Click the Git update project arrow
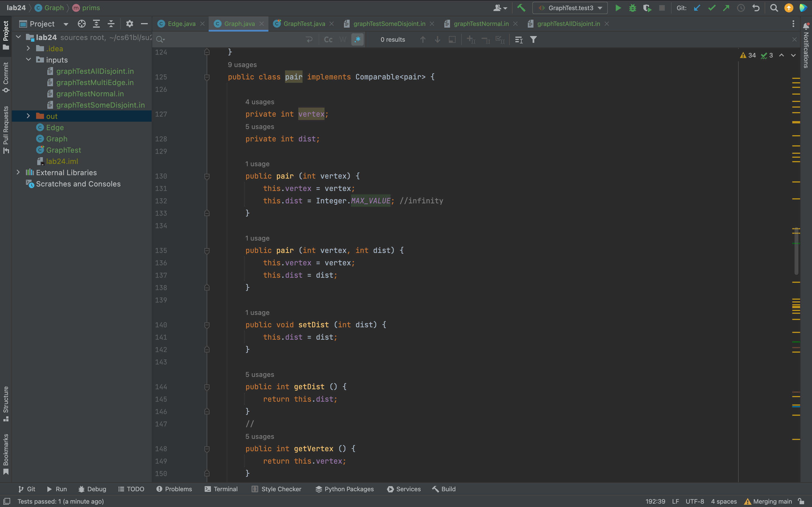Screen dimensions: 812x507 [x=697, y=8]
